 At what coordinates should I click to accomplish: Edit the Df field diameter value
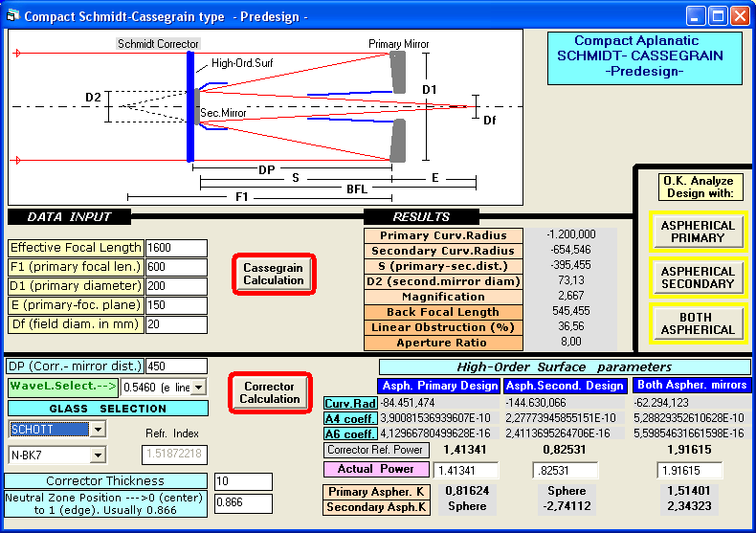pyautogui.click(x=176, y=324)
